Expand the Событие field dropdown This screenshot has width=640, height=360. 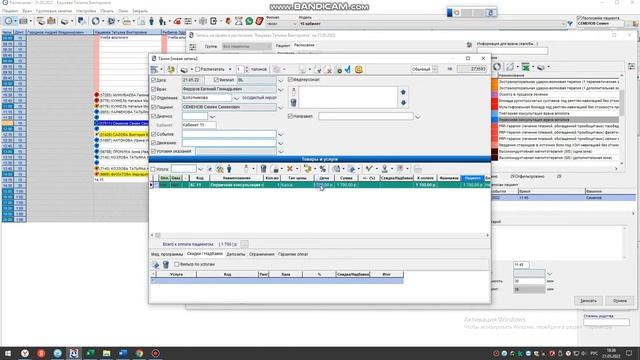coord(281,134)
